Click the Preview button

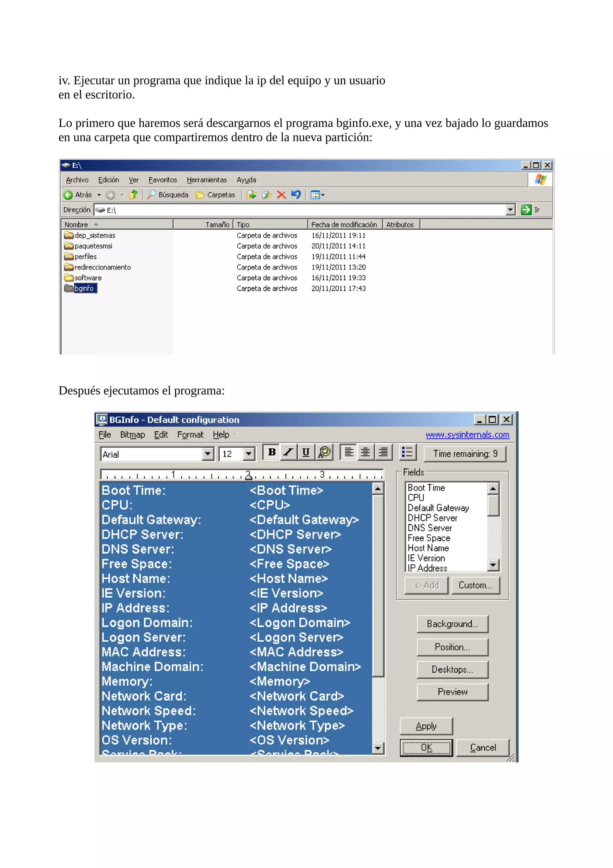click(x=453, y=692)
